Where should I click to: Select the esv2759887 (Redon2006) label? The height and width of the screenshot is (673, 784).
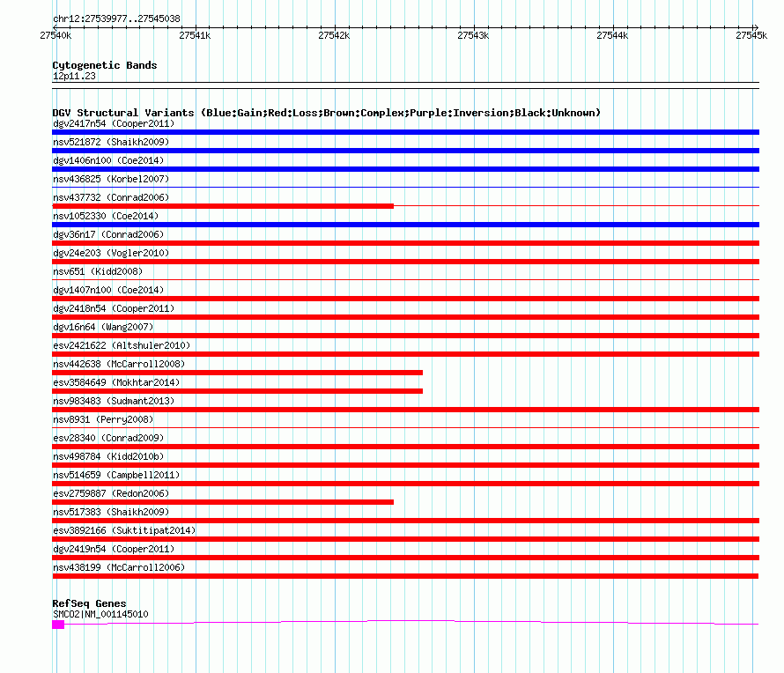point(111,493)
